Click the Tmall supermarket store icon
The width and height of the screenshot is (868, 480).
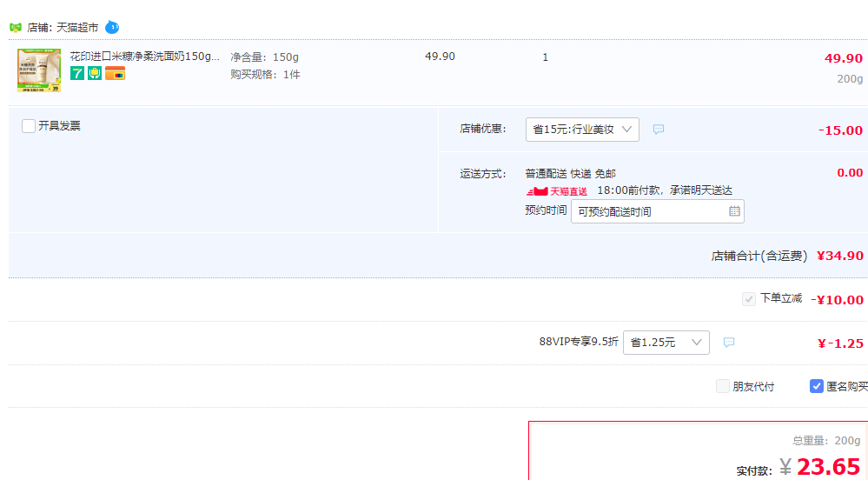[x=16, y=27]
